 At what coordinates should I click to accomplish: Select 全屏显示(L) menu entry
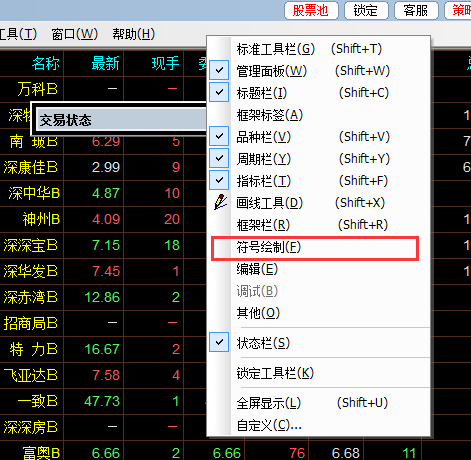click(x=318, y=403)
